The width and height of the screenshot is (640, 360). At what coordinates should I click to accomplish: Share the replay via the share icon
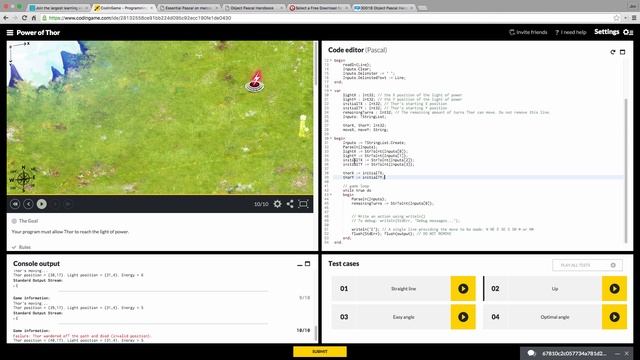(x=290, y=204)
